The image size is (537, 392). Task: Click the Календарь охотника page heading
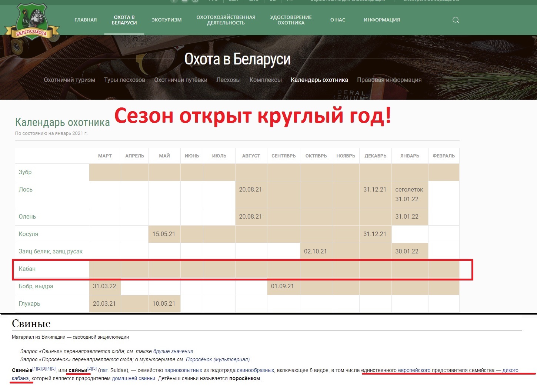(62, 122)
